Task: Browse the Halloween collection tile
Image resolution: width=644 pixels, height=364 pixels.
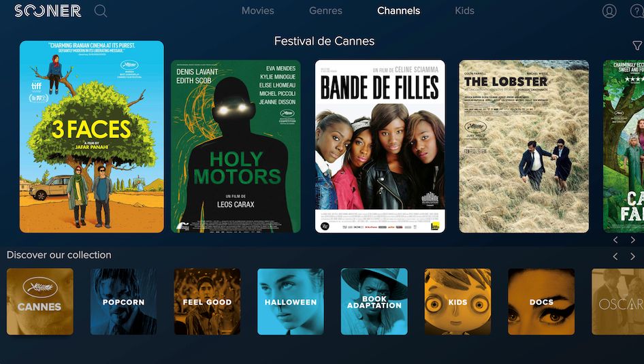Action: coord(291,301)
